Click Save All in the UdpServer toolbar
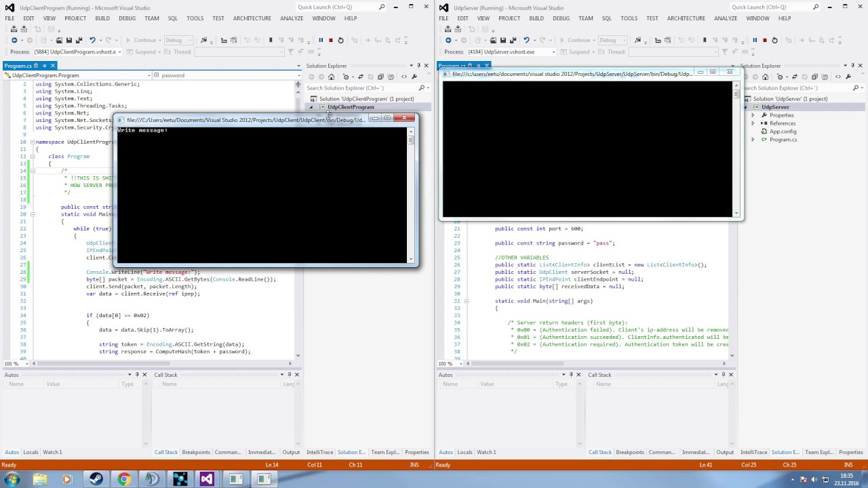 tap(513, 40)
